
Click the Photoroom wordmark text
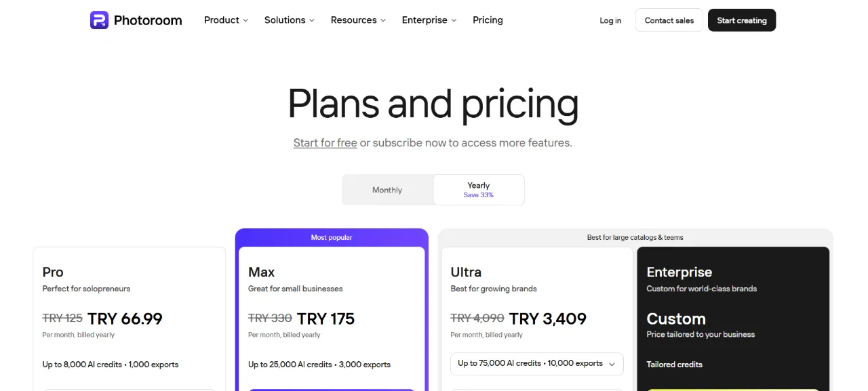coord(148,20)
